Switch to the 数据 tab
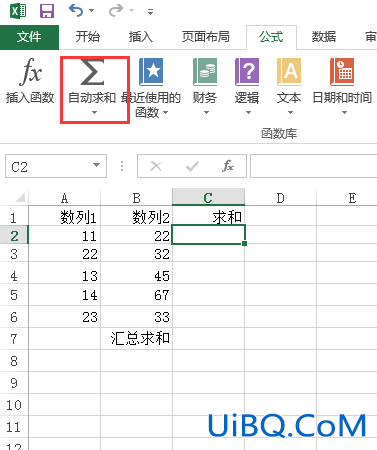Screen dimensions: 377x450 [x=324, y=37]
